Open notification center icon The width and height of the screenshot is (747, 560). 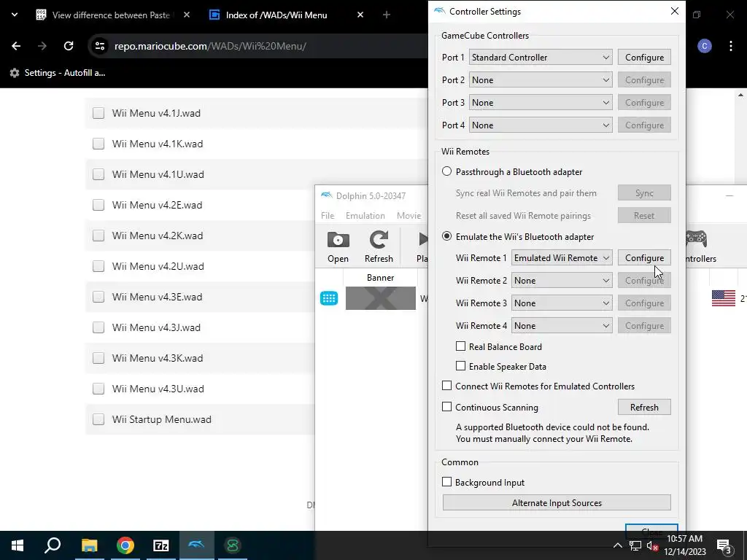[x=724, y=546]
